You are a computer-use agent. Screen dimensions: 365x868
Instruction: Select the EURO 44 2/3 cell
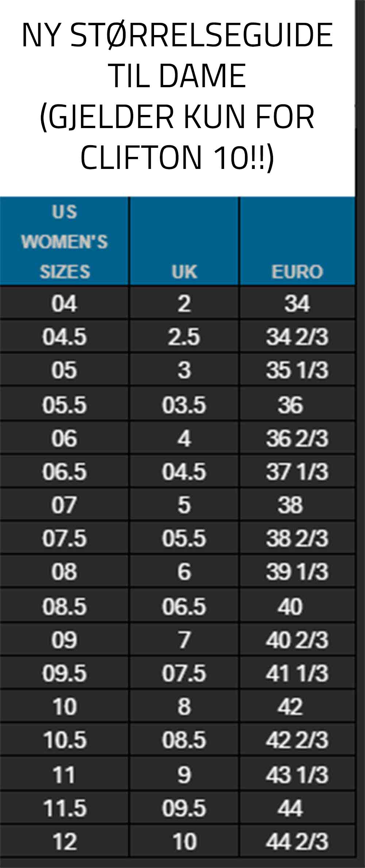click(x=297, y=841)
